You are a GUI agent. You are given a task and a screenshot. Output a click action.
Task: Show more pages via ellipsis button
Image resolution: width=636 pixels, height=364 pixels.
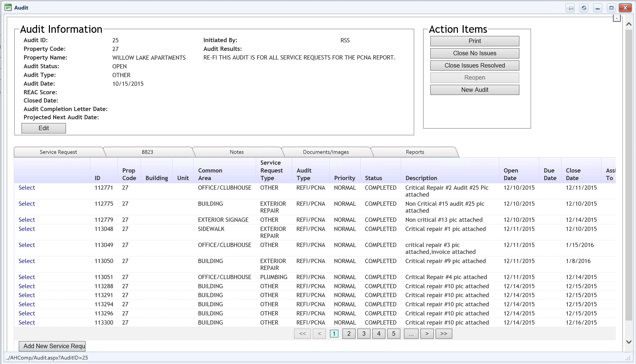(x=411, y=333)
